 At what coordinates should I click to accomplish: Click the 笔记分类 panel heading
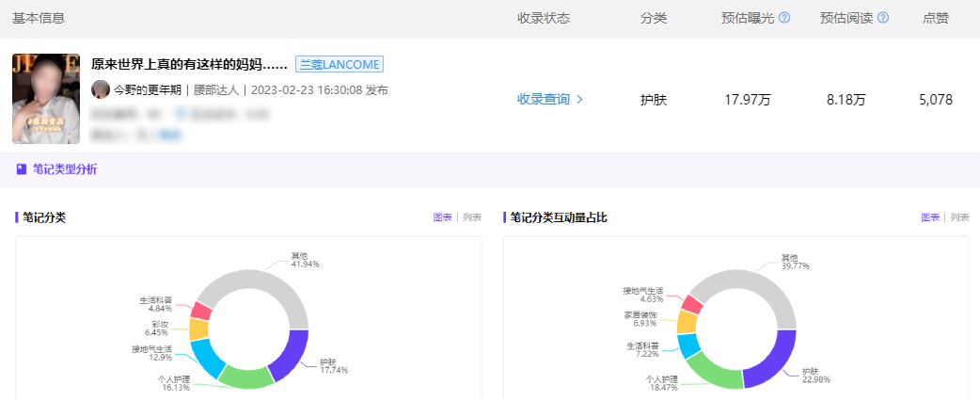(44, 217)
